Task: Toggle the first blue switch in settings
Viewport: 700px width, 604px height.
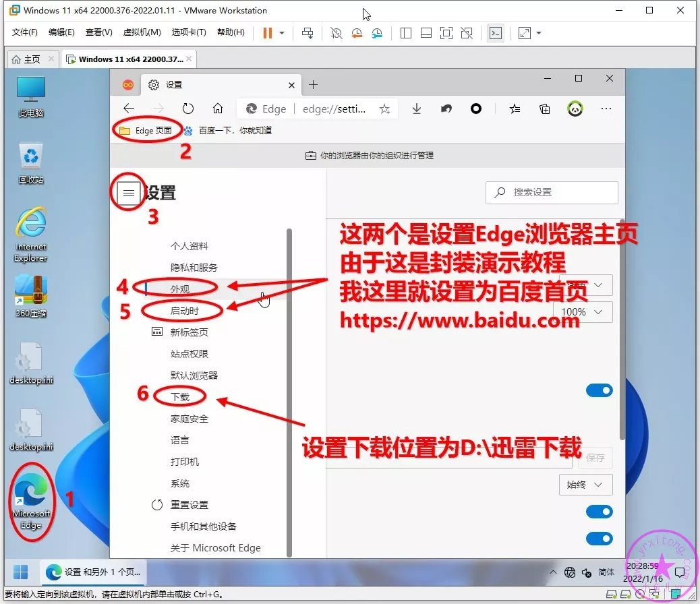Action: point(599,390)
